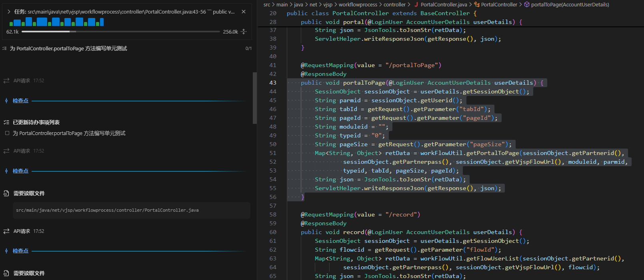The width and height of the screenshot is (644, 280).
Task: Click the bottommost 检查点 label
Action: pyautogui.click(x=20, y=251)
